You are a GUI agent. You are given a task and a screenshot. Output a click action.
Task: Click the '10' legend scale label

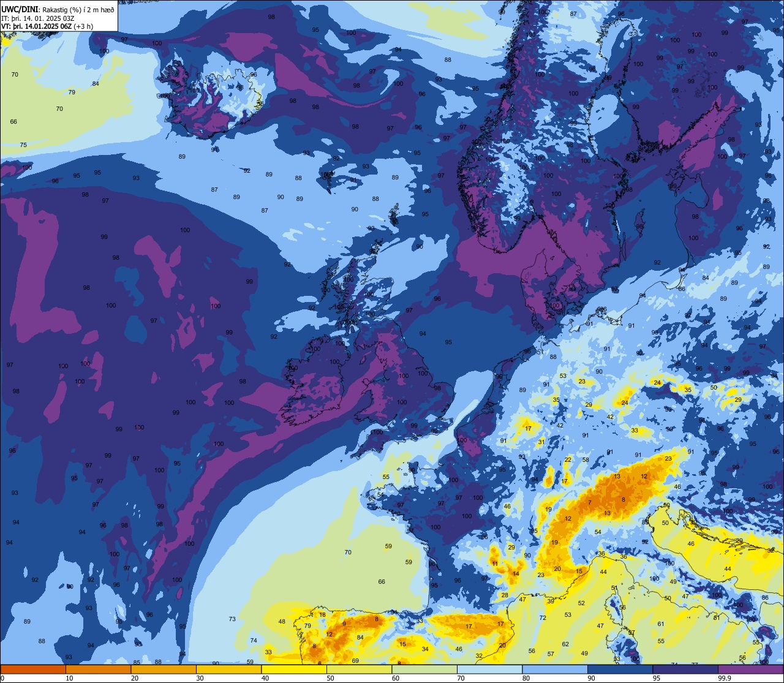69,678
